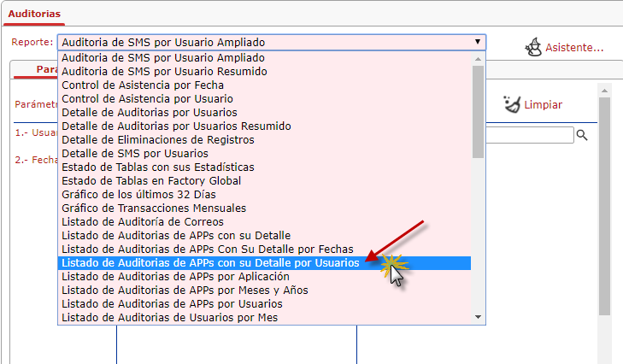This screenshot has height=364, width=623.
Task: Choose Listado de Auditorias de Usuarios por Mes
Action: (x=265, y=318)
